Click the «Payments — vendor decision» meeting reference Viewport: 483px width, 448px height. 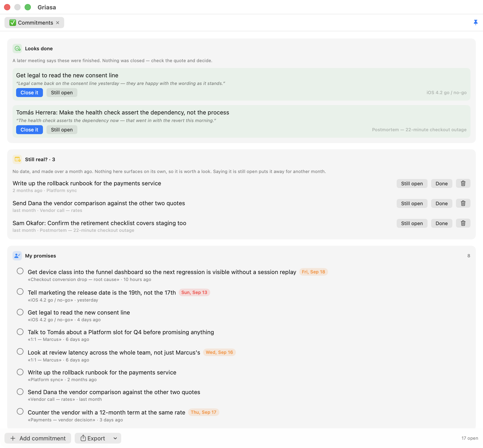coord(61,420)
